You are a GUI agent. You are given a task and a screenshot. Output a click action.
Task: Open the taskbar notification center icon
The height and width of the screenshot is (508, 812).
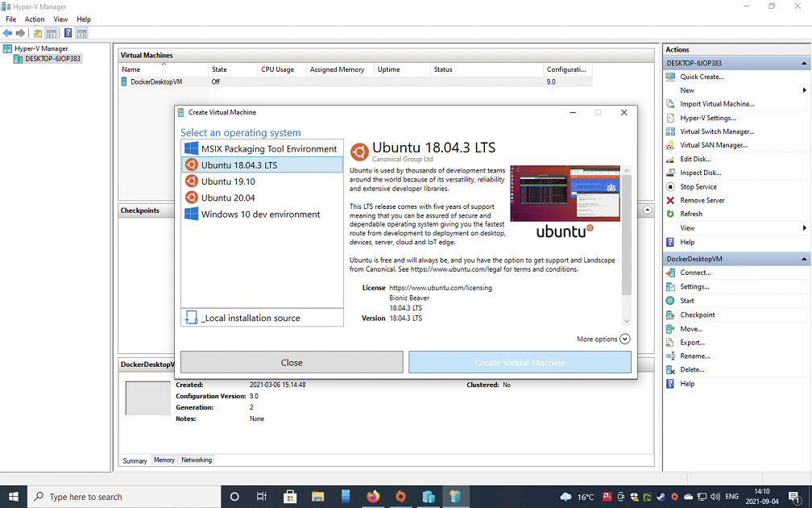(x=794, y=497)
